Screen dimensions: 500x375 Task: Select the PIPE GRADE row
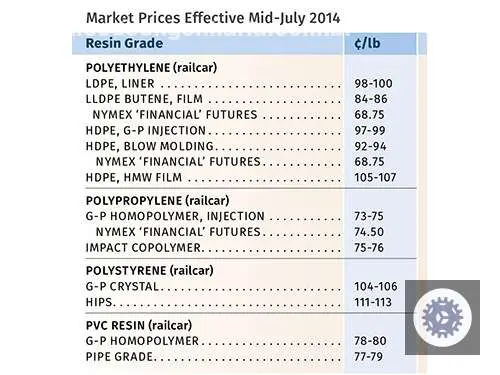point(239,357)
